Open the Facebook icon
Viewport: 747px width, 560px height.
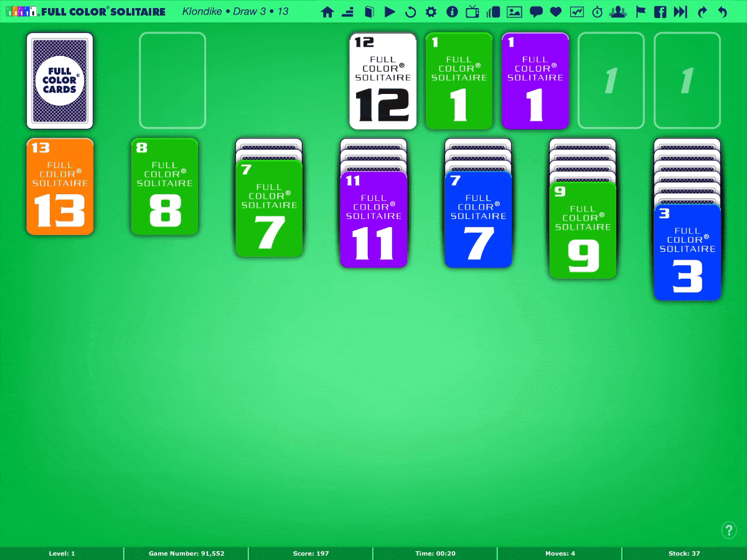point(660,11)
